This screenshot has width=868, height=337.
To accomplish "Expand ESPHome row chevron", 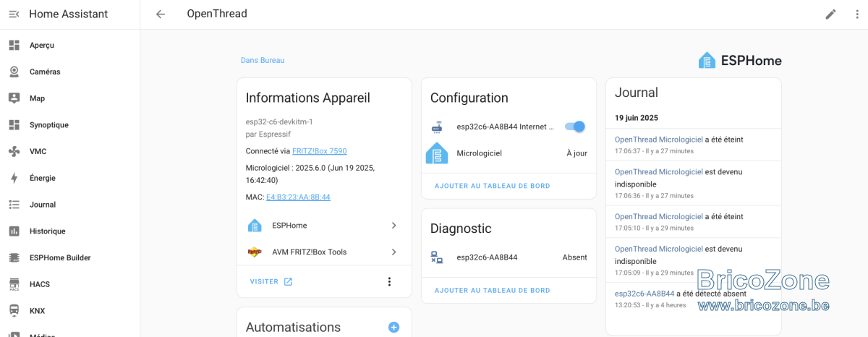I will (x=393, y=226).
